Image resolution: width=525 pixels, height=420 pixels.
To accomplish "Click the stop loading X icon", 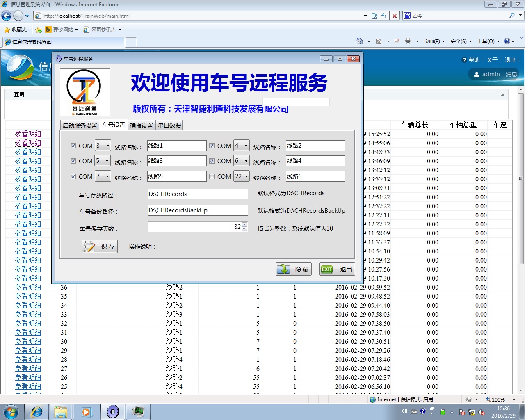I will point(395,16).
